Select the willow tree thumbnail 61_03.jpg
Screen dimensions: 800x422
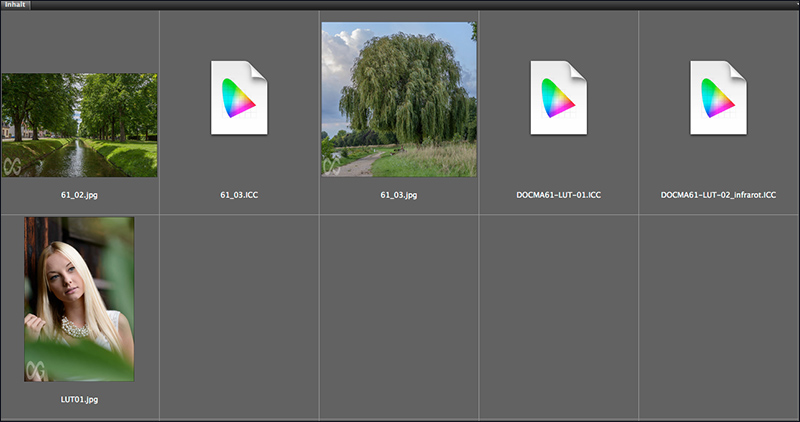click(399, 100)
